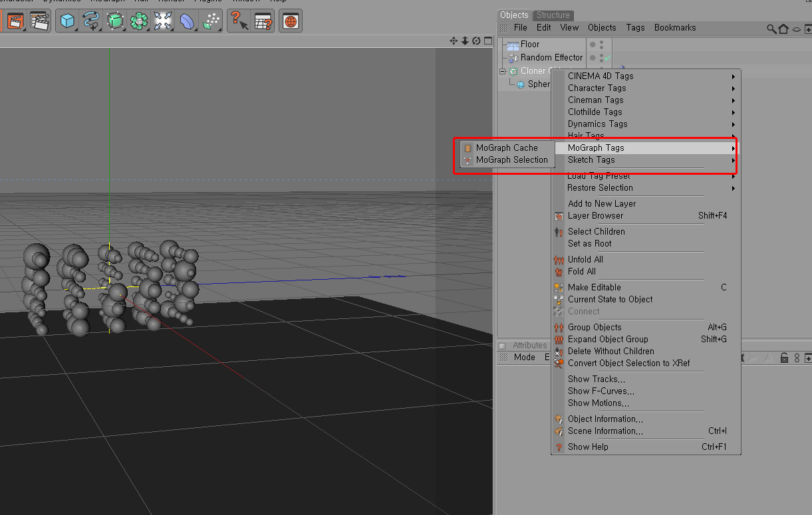Viewport: 812px width, 515px height.
Task: Choose Add to New Layer
Action: point(646,203)
